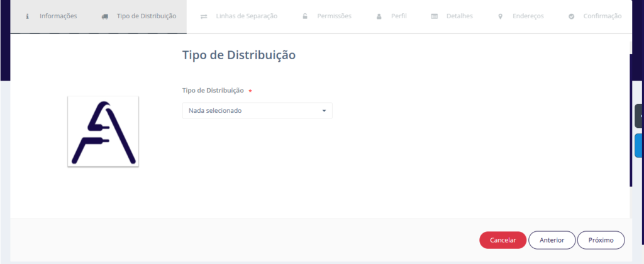The image size is (644, 264).
Task: Click the blue button on right edge
Action: (x=639, y=145)
